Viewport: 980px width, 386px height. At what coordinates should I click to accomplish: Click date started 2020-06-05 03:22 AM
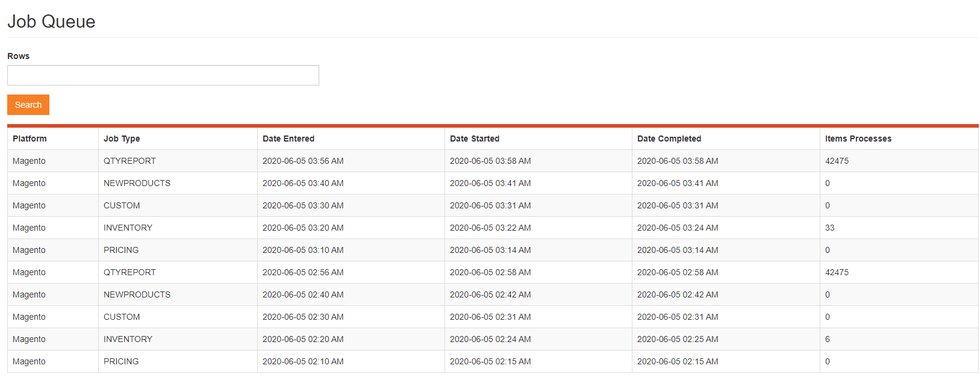point(490,228)
